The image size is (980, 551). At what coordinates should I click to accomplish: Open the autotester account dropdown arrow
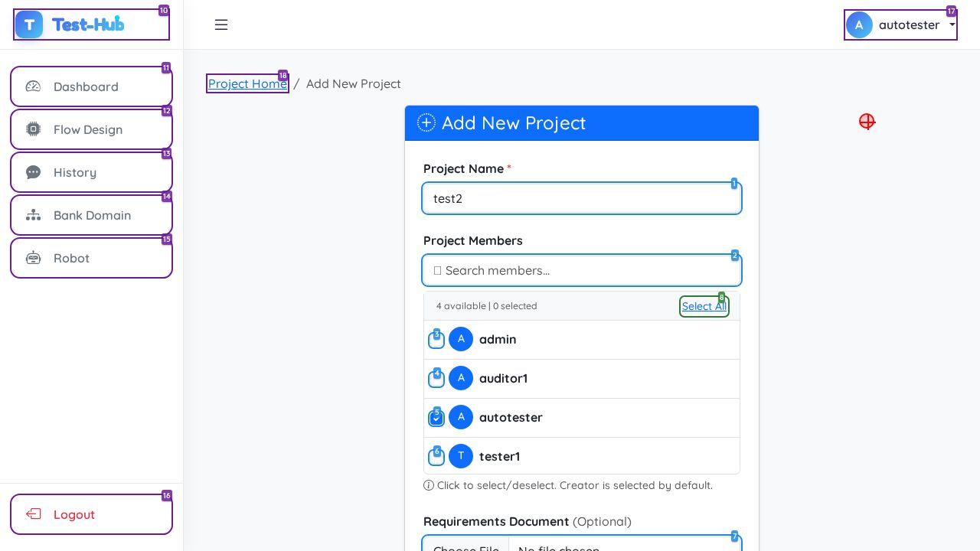tap(952, 24)
